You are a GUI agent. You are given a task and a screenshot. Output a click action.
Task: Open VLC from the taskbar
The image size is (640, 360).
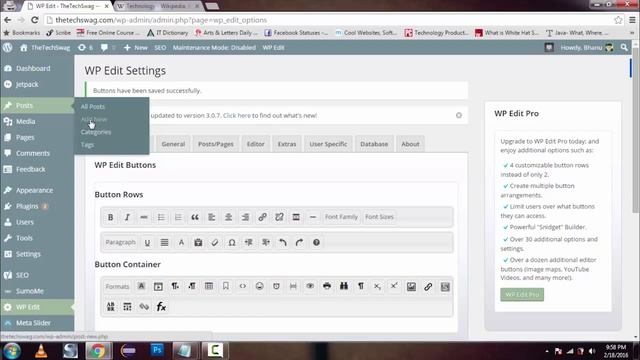pos(41,350)
